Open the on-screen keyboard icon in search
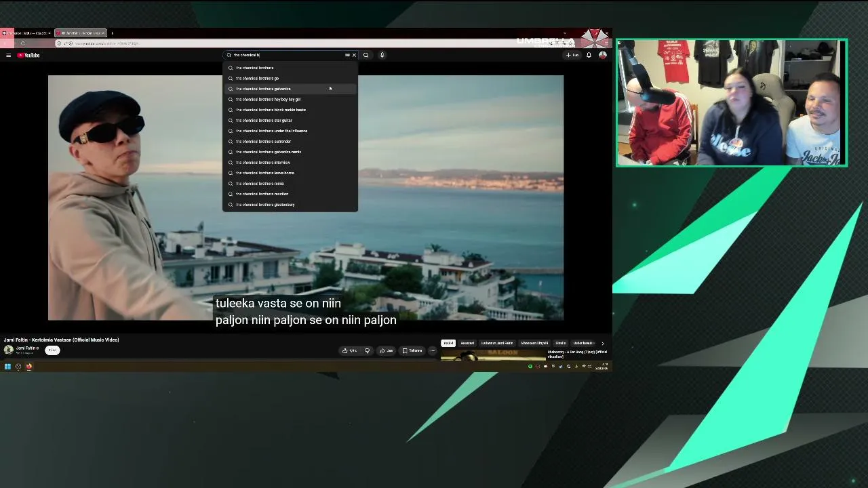This screenshot has width=868, height=488. pos(347,55)
